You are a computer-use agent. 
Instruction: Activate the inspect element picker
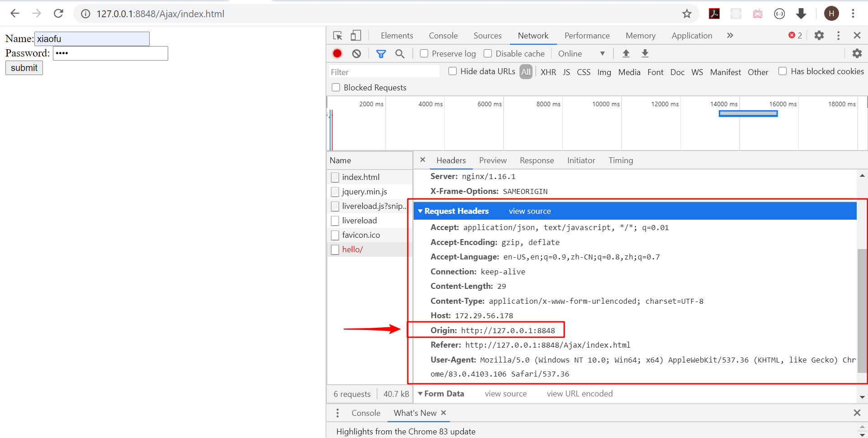[337, 36]
